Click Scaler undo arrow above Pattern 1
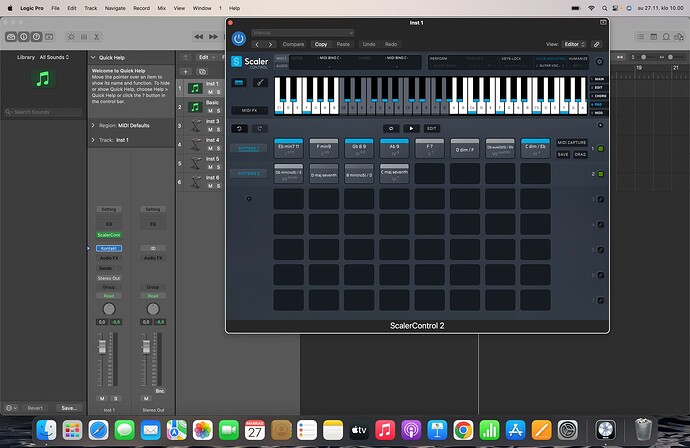Image resolution: width=690 pixels, height=448 pixels. 239,129
